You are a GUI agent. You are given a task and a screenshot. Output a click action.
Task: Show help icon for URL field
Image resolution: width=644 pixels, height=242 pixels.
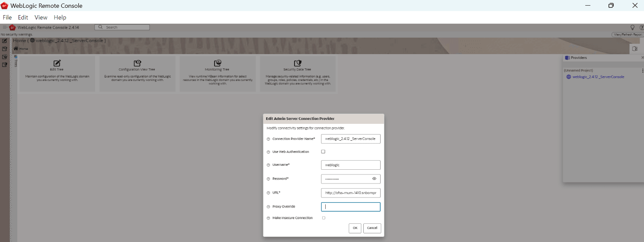(268, 193)
